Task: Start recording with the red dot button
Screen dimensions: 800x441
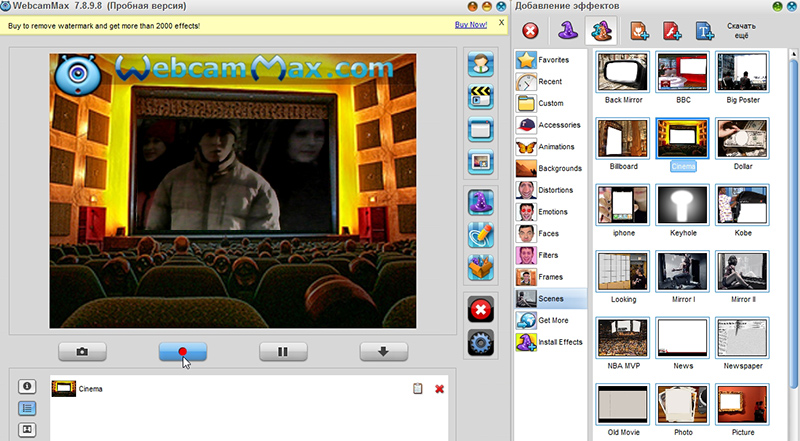Action: coord(183,352)
